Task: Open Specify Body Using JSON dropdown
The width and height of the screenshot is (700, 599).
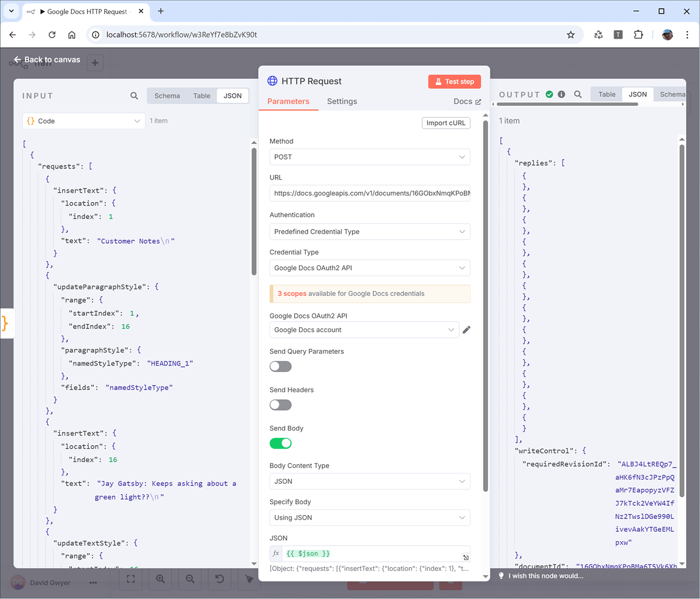Action: (x=370, y=517)
